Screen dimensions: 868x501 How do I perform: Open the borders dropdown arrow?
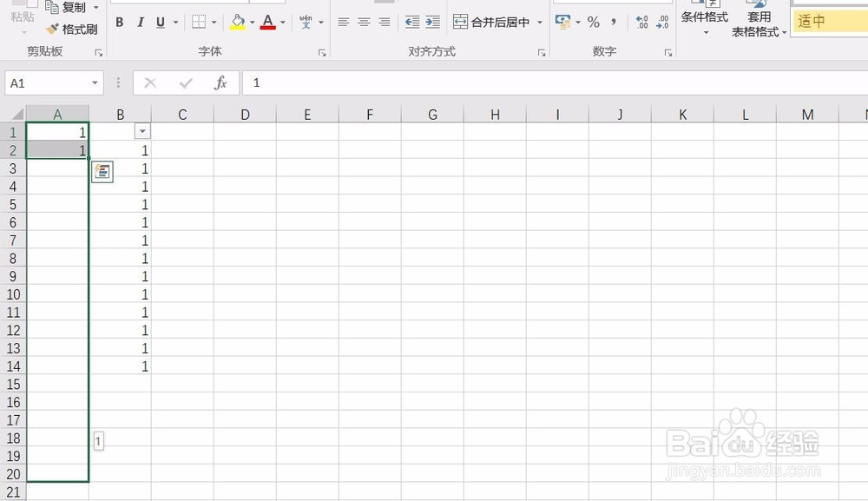click(214, 23)
